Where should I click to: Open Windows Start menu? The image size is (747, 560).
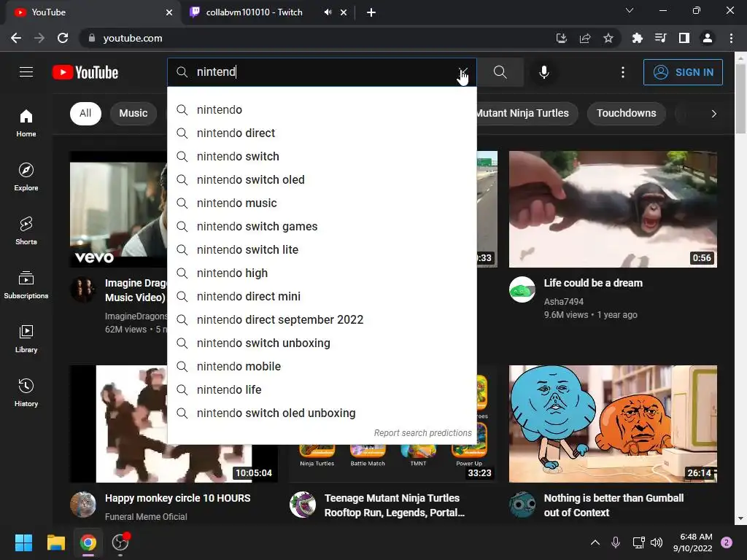point(23,542)
